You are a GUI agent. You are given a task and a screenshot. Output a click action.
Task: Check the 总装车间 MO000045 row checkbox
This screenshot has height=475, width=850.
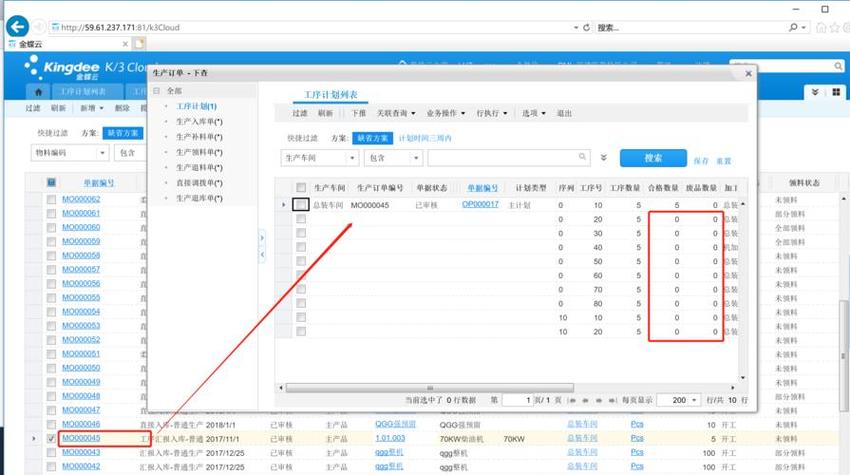[x=301, y=204]
